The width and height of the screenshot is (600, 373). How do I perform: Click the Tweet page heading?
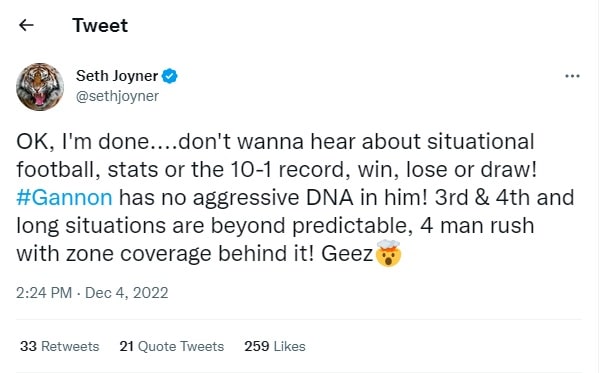100,26
